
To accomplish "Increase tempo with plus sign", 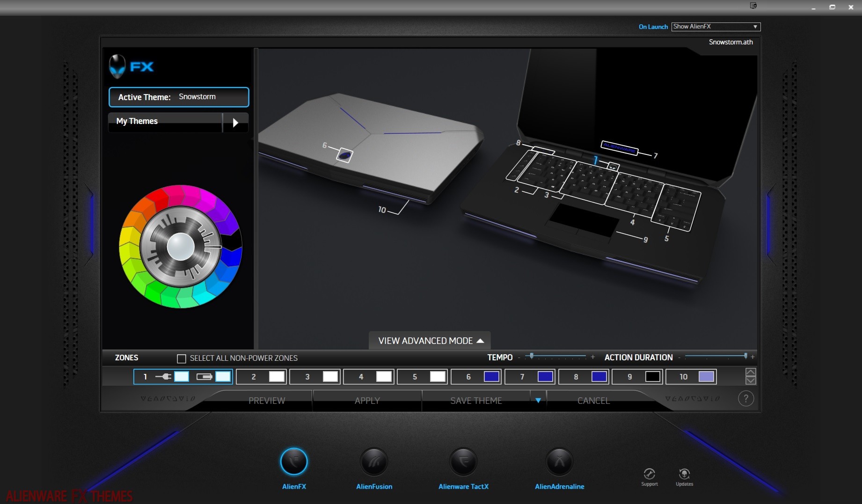I will pyautogui.click(x=592, y=357).
